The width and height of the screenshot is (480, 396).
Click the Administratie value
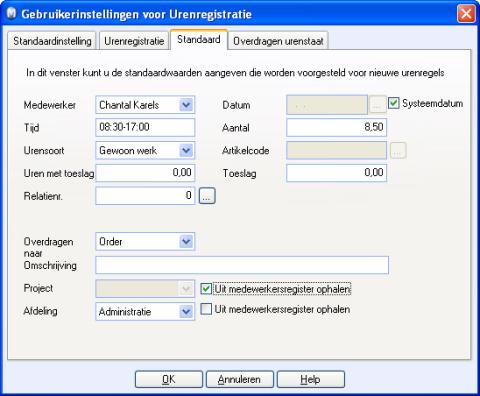(x=125, y=312)
